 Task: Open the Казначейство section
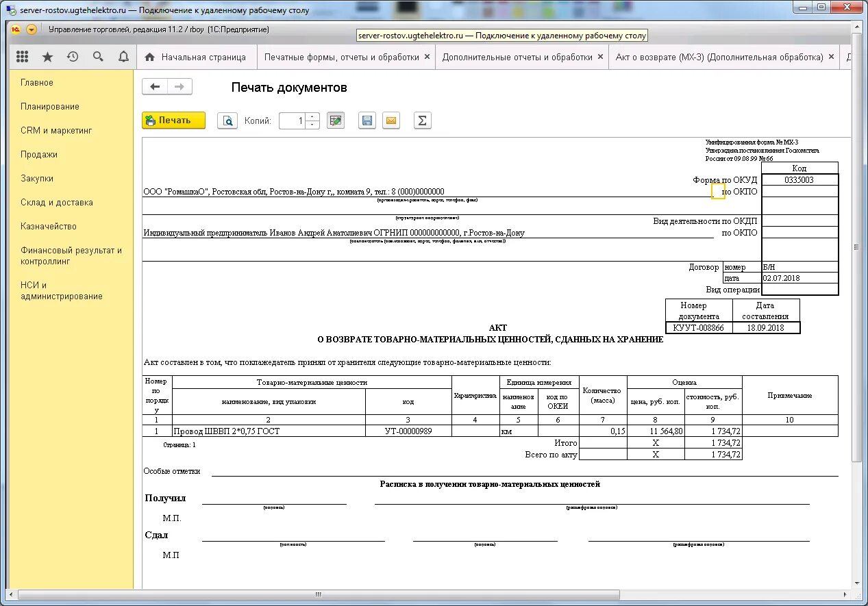pos(49,227)
